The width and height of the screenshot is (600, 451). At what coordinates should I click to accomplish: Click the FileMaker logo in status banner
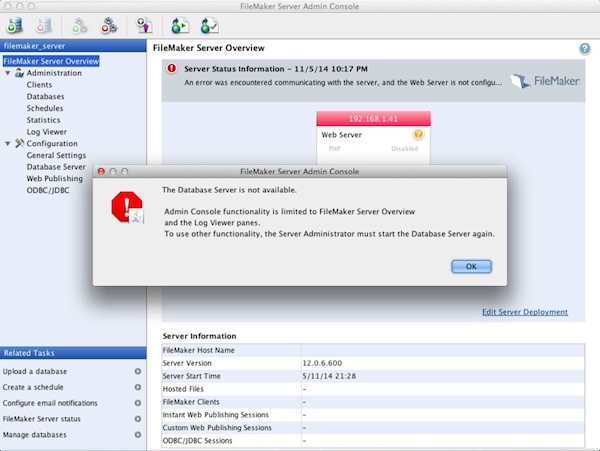[x=545, y=81]
